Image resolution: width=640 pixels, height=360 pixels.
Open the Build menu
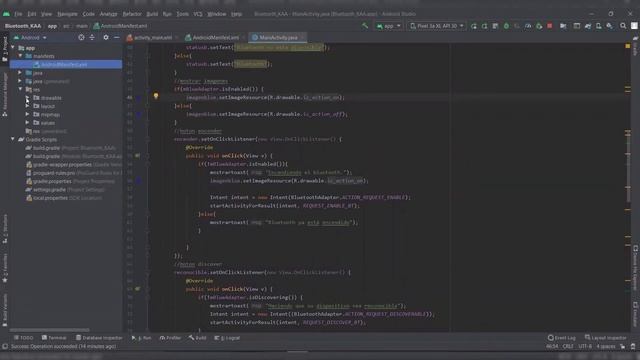point(152,14)
